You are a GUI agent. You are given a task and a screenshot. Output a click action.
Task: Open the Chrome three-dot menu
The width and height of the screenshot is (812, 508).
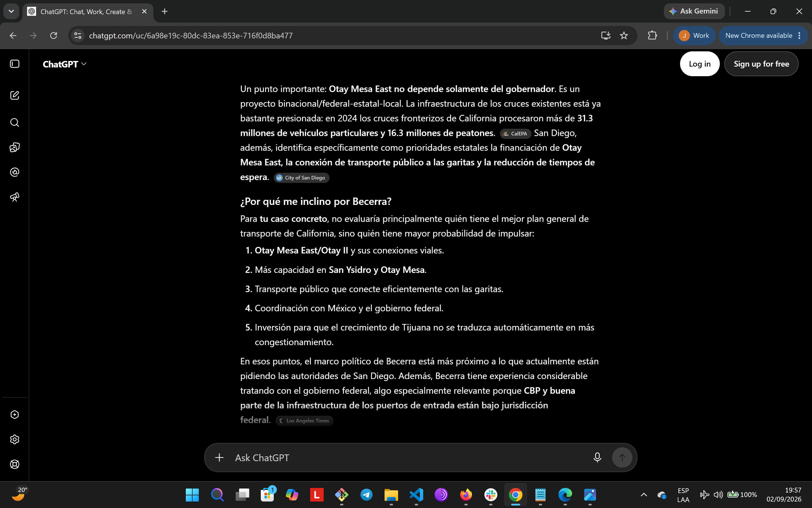[x=800, y=36]
